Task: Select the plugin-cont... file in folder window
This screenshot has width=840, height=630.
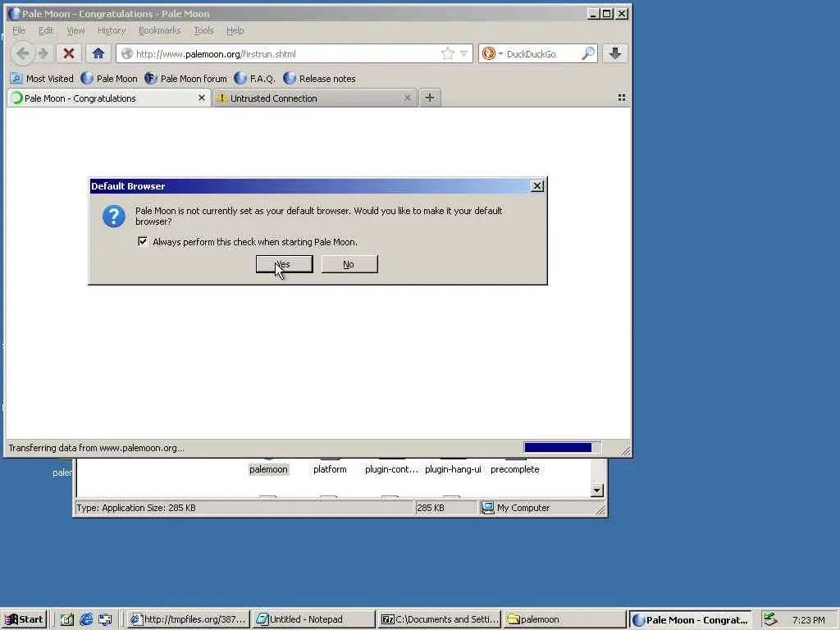Action: [x=391, y=469]
